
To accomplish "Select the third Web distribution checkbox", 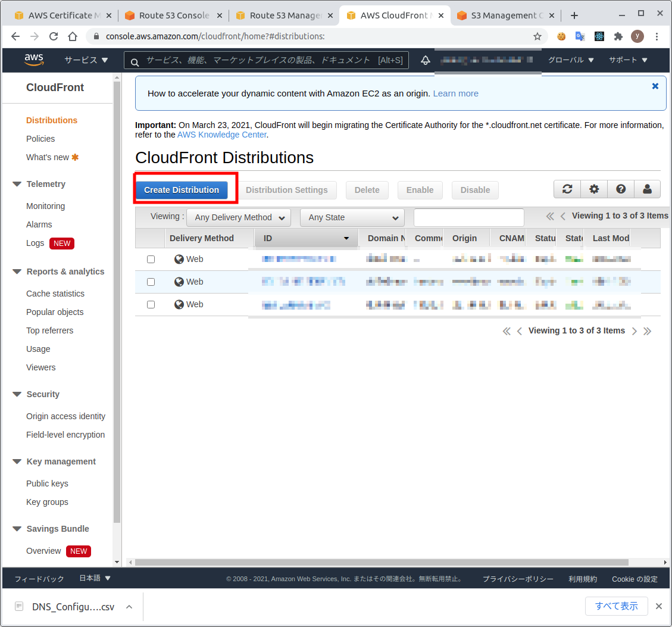I will coord(151,304).
